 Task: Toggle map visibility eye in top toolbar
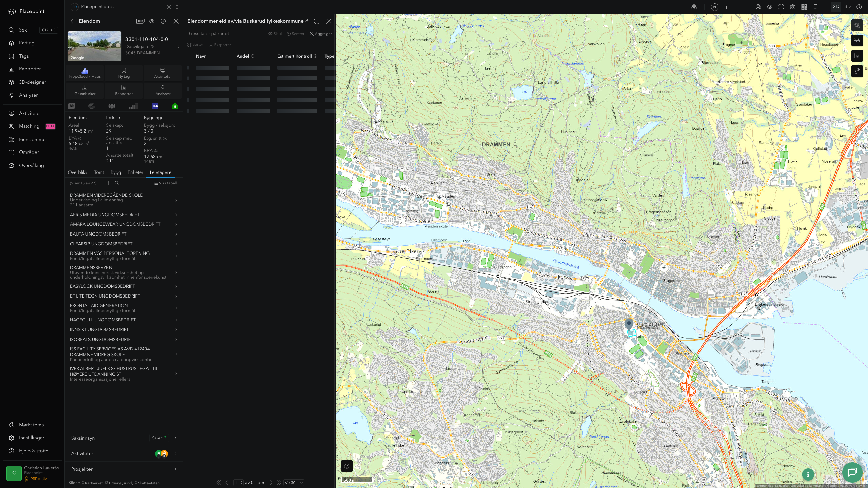tap(770, 7)
